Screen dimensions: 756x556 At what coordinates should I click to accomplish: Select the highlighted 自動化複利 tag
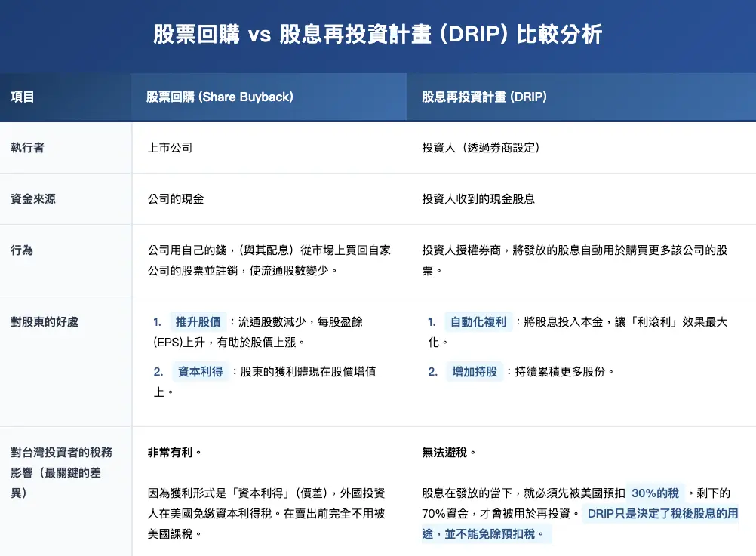pos(478,321)
